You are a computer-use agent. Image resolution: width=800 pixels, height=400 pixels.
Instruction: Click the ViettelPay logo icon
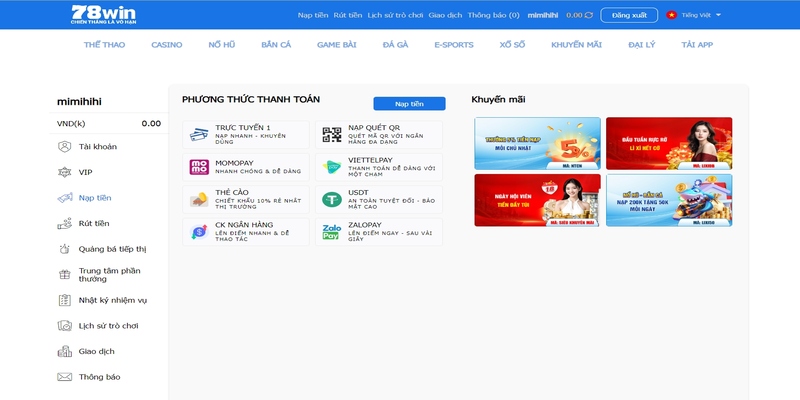(331, 167)
